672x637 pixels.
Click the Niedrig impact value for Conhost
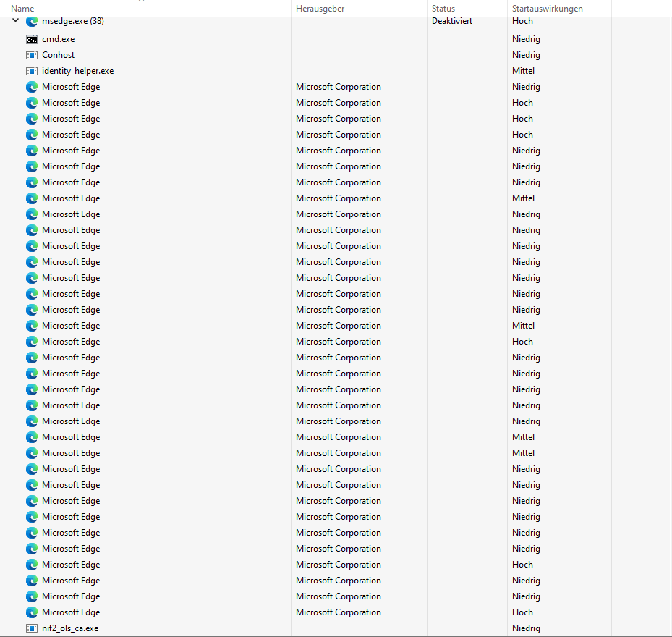pos(526,55)
